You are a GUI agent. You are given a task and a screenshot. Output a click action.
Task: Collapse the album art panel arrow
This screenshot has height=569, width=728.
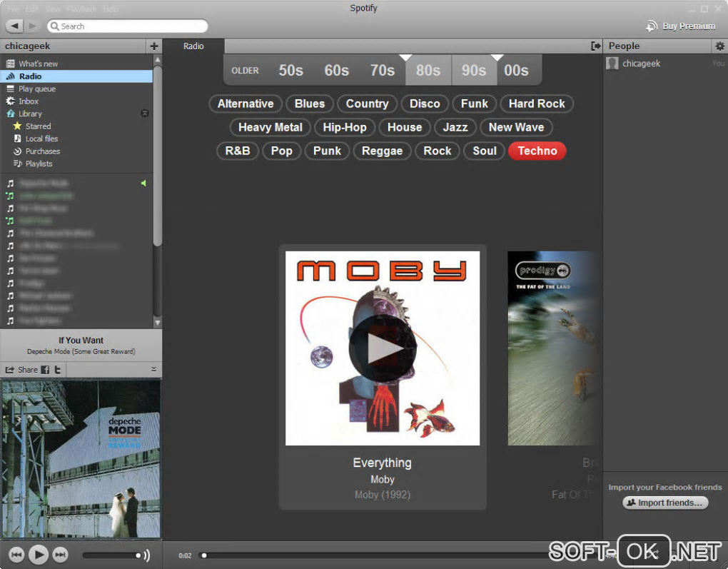pyautogui.click(x=153, y=369)
